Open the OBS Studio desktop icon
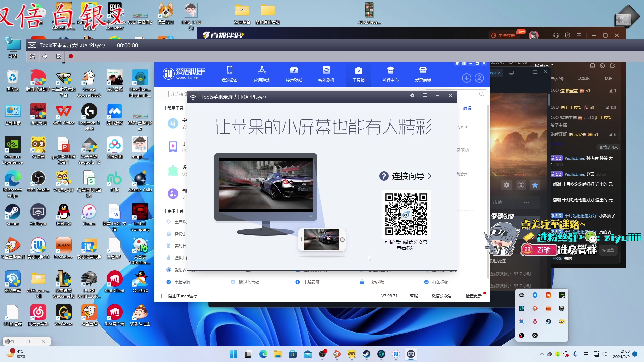 tap(38, 181)
